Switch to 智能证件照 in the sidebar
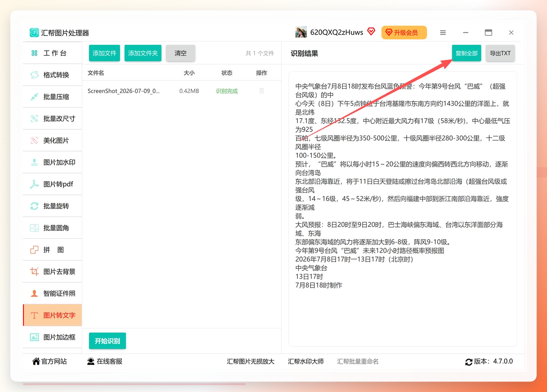 coord(59,293)
